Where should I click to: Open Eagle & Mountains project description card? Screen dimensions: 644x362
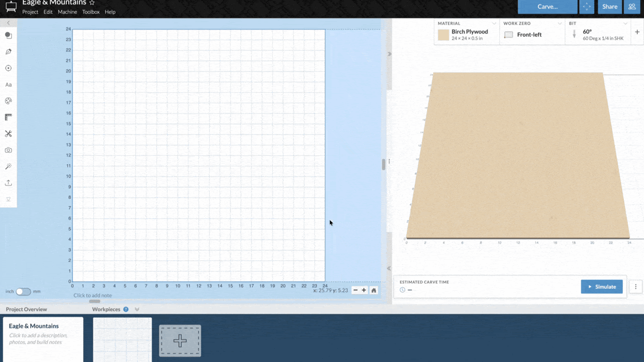click(x=42, y=340)
